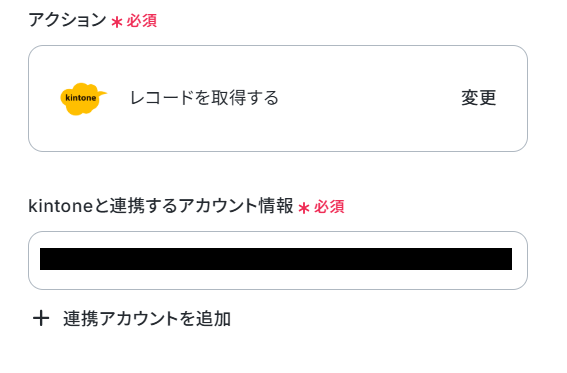Click the blacked-out account name bar
This screenshot has height=373, width=567.
click(276, 259)
